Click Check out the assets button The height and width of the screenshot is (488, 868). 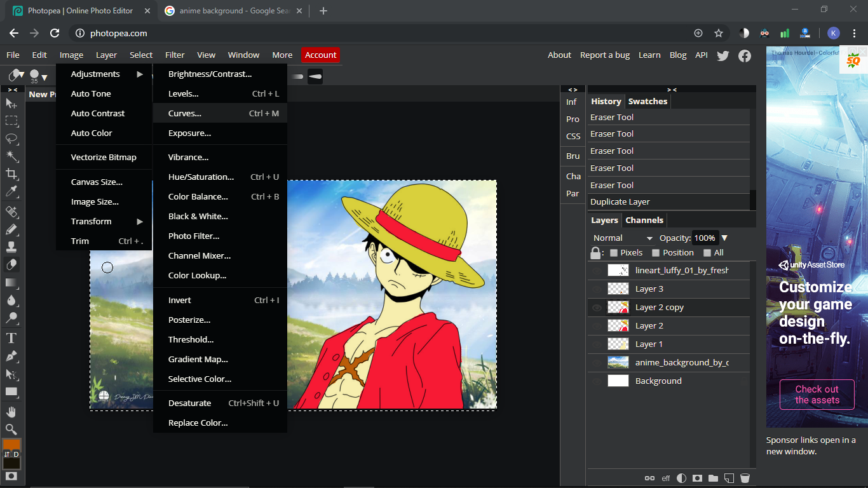pyautogui.click(x=817, y=395)
